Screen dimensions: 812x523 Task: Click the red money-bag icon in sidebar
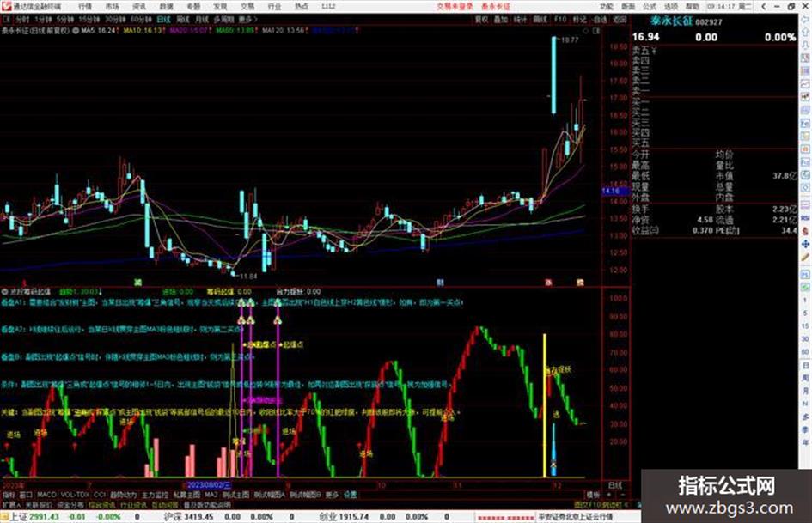tap(805, 231)
